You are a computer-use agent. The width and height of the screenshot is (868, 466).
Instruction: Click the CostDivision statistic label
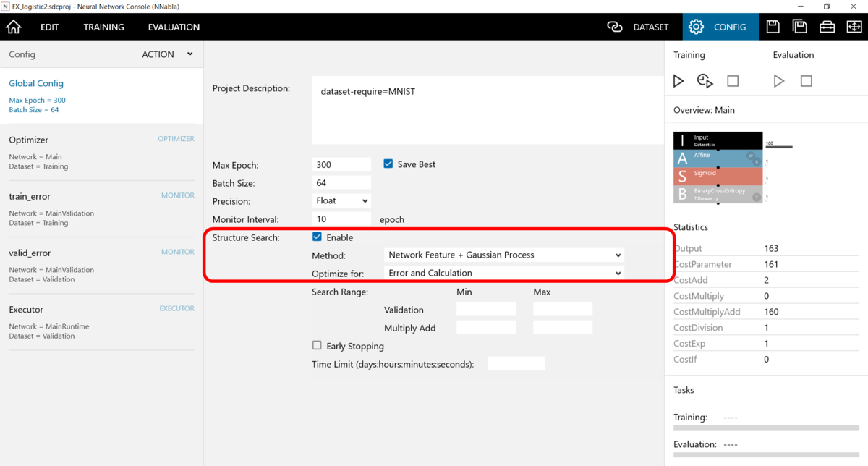[x=698, y=328]
